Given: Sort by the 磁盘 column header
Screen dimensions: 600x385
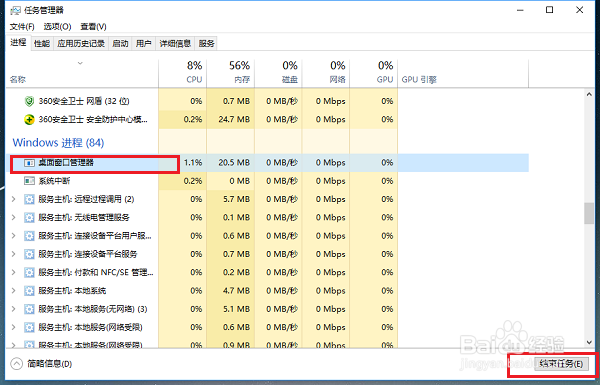Looking at the screenshot, I should tap(279, 73).
